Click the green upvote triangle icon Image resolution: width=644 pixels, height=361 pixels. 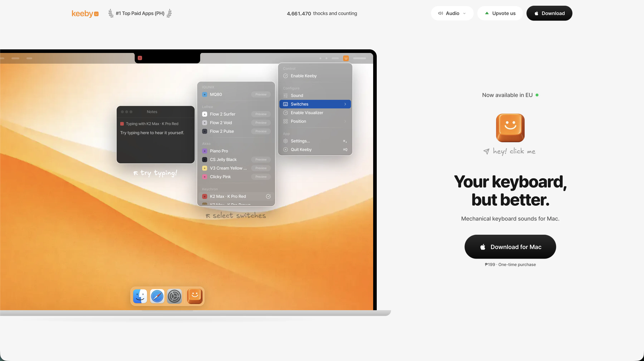pos(487,13)
